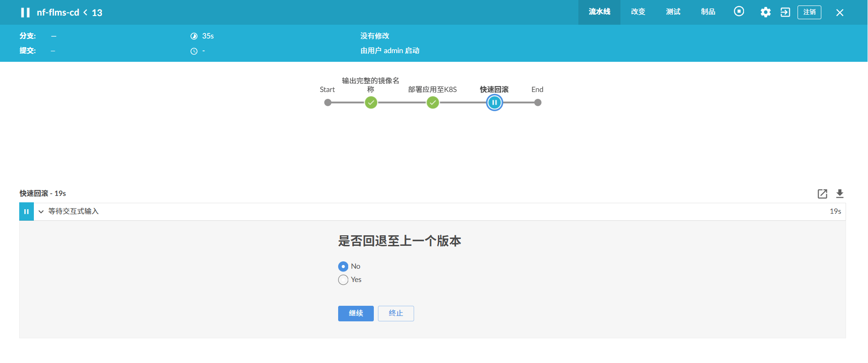Select the 部署应用至K8S stage node
The width and height of the screenshot is (868, 363).
[x=432, y=103]
